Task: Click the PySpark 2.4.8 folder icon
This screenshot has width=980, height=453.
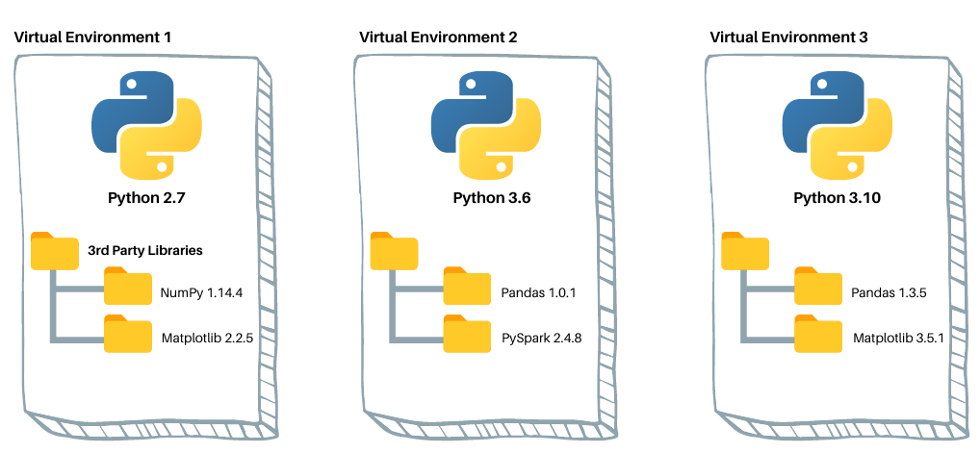Action: pos(467,334)
